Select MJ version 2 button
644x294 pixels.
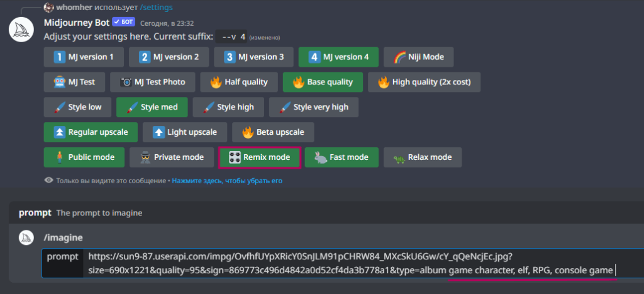[x=169, y=57]
